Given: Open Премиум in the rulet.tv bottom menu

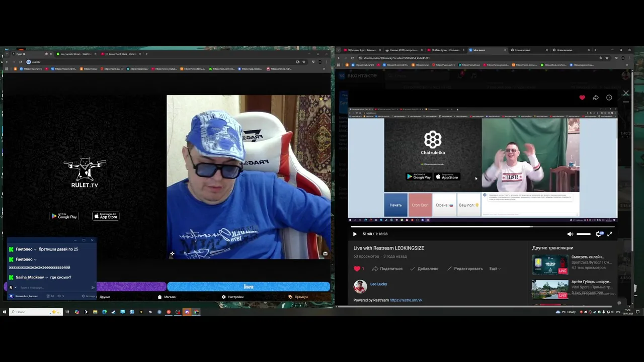Looking at the screenshot, I should (298, 297).
